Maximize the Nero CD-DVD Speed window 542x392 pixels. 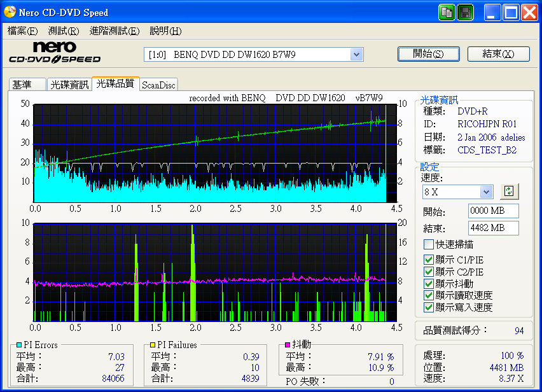(511, 13)
